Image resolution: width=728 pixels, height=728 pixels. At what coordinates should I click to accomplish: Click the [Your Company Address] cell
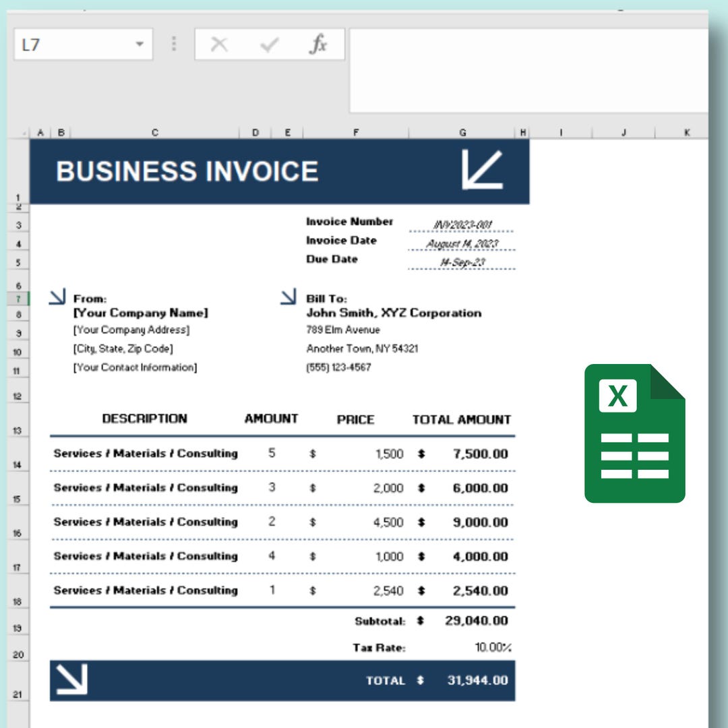click(131, 330)
